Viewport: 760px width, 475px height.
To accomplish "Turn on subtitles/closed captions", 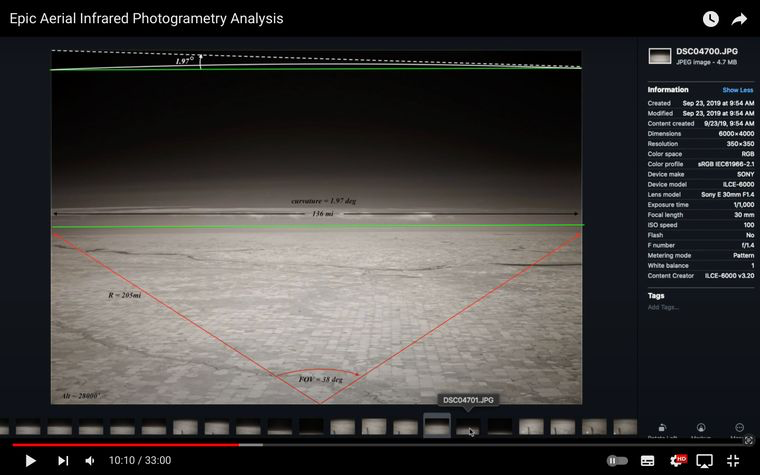I will [x=647, y=460].
